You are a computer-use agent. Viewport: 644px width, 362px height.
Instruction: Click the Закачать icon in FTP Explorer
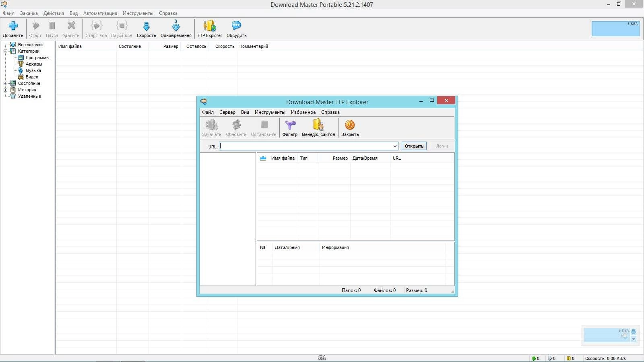point(212,125)
